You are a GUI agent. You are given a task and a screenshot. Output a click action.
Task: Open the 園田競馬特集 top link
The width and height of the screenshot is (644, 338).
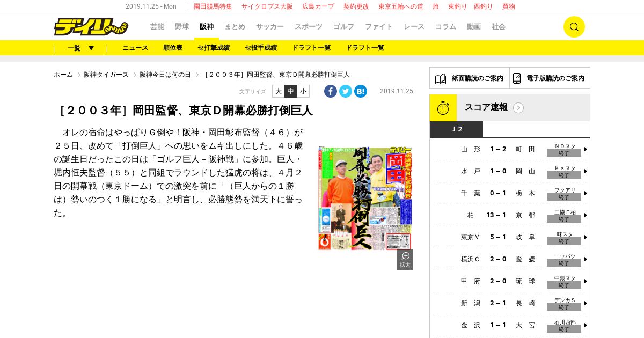click(213, 6)
